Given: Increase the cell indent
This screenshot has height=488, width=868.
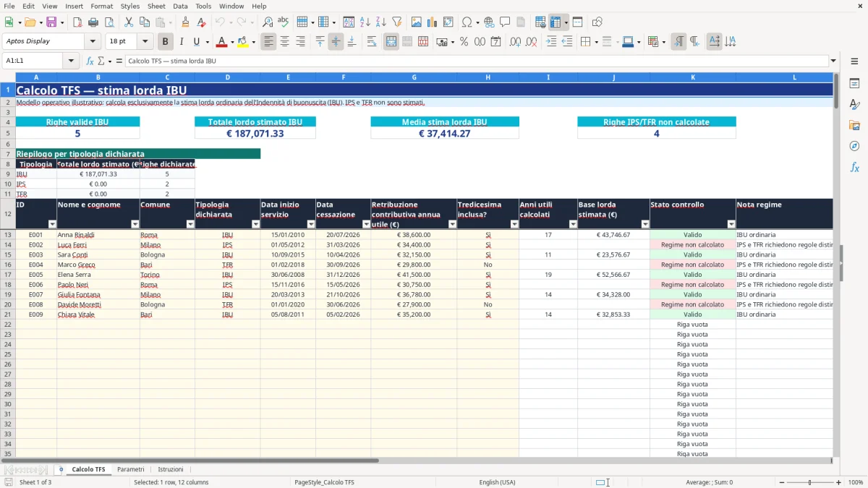Looking at the screenshot, I should click(552, 42).
